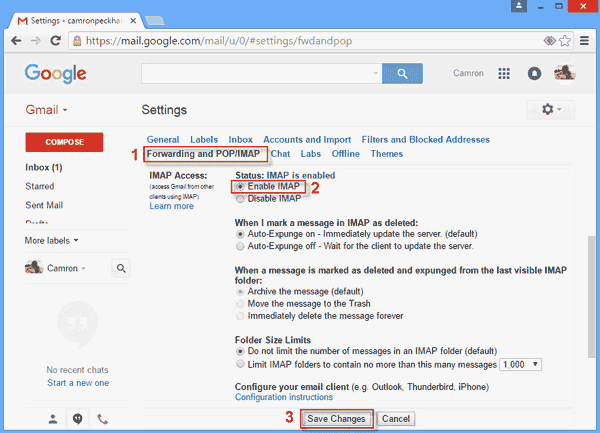Open the Chat settings tab
This screenshot has height=433, width=600.
click(280, 154)
